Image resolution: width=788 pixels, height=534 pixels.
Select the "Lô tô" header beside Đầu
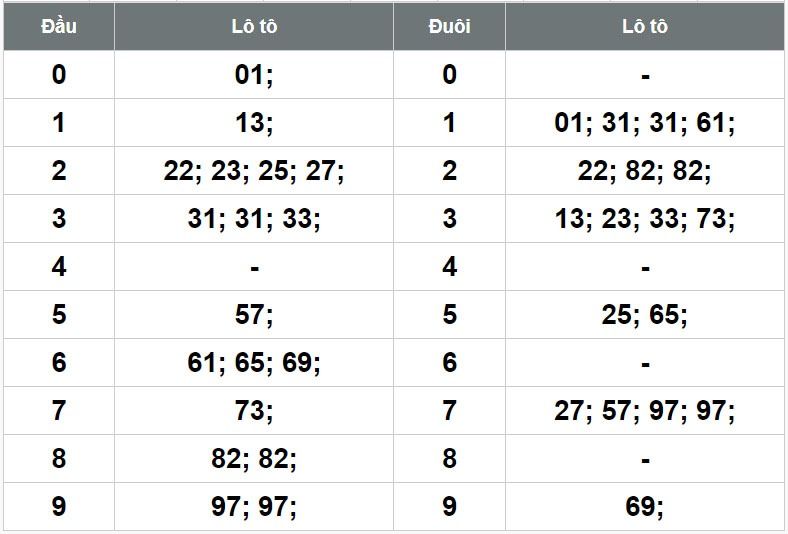pos(254,27)
